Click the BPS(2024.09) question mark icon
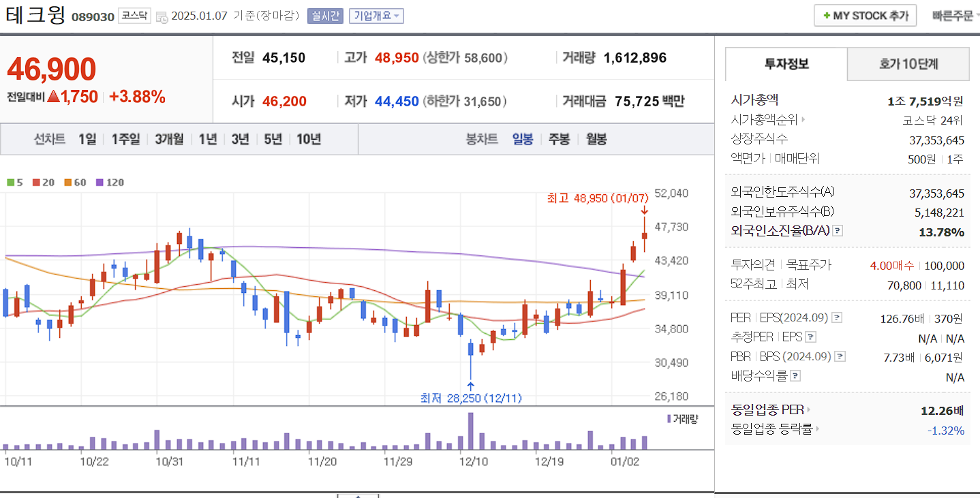Image resolution: width=980 pixels, height=498 pixels. 840,356
